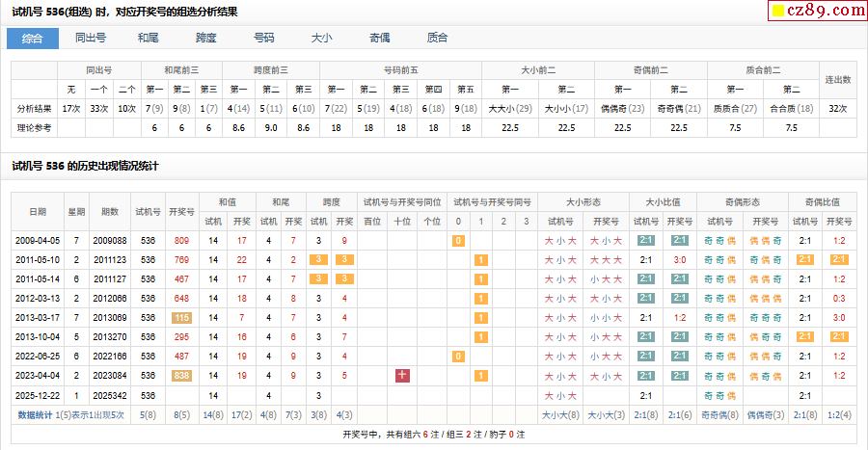This screenshot has width=868, height=450.
Task: Click the 连出数 column header
Action: (839, 79)
